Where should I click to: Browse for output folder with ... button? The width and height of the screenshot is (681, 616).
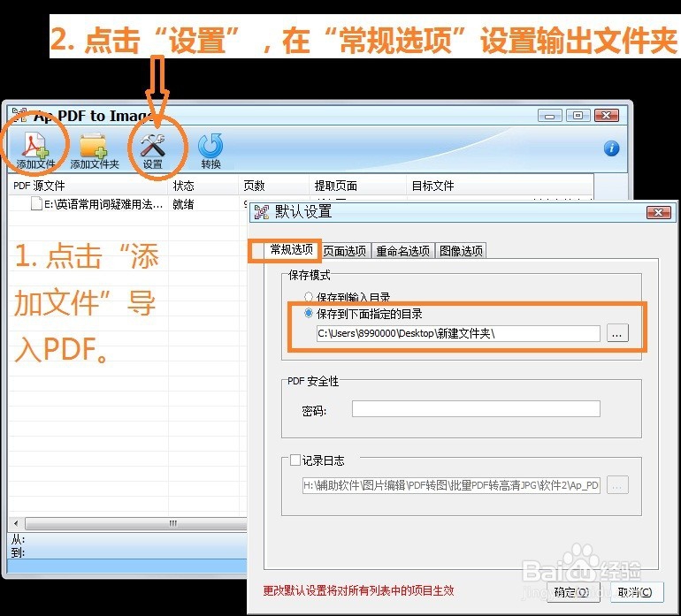pyautogui.click(x=617, y=333)
